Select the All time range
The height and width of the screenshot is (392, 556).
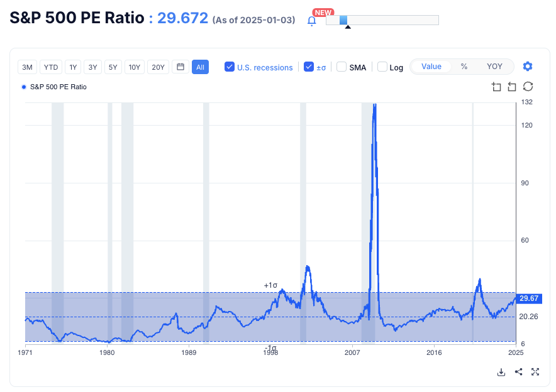(x=201, y=67)
